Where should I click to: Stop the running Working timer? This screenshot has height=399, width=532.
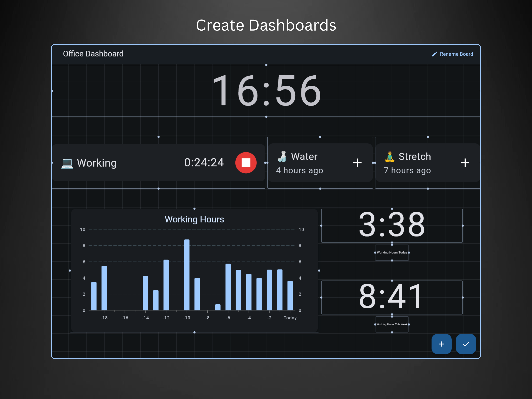(246, 163)
